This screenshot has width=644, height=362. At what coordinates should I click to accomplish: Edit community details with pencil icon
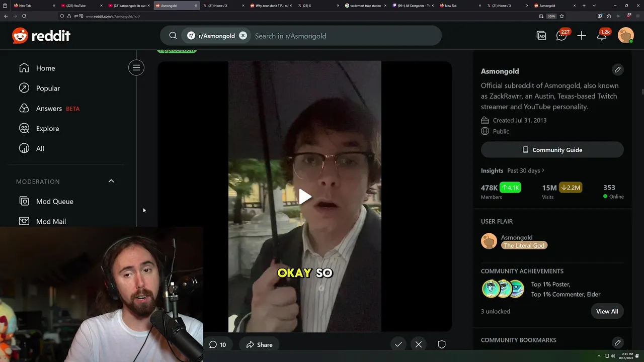[618, 69]
